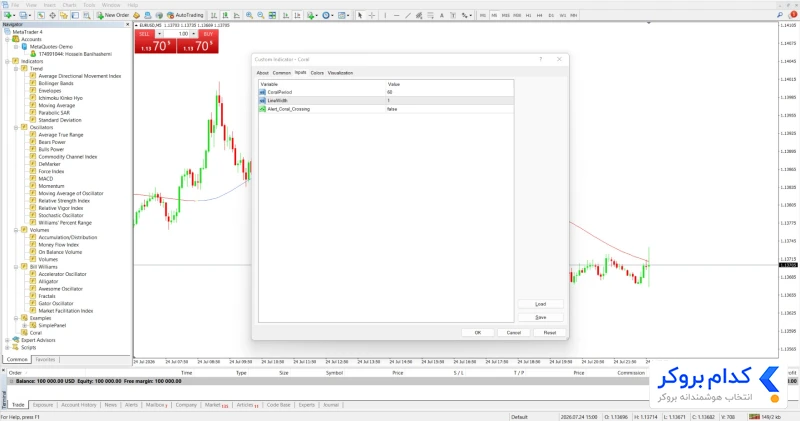This screenshot has height=421, width=800.
Task: Toggle the Terminal window icon
Action: click(75, 15)
